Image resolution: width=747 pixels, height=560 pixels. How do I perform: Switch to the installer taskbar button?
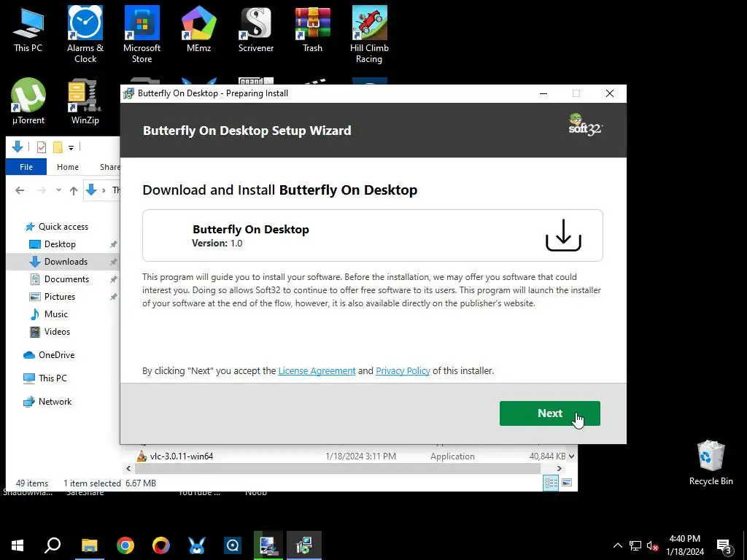[x=304, y=545]
